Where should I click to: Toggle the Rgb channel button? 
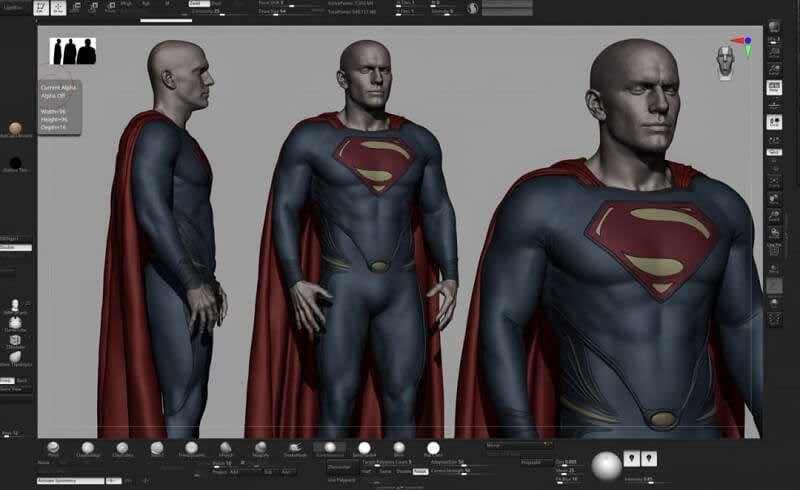(146, 3)
